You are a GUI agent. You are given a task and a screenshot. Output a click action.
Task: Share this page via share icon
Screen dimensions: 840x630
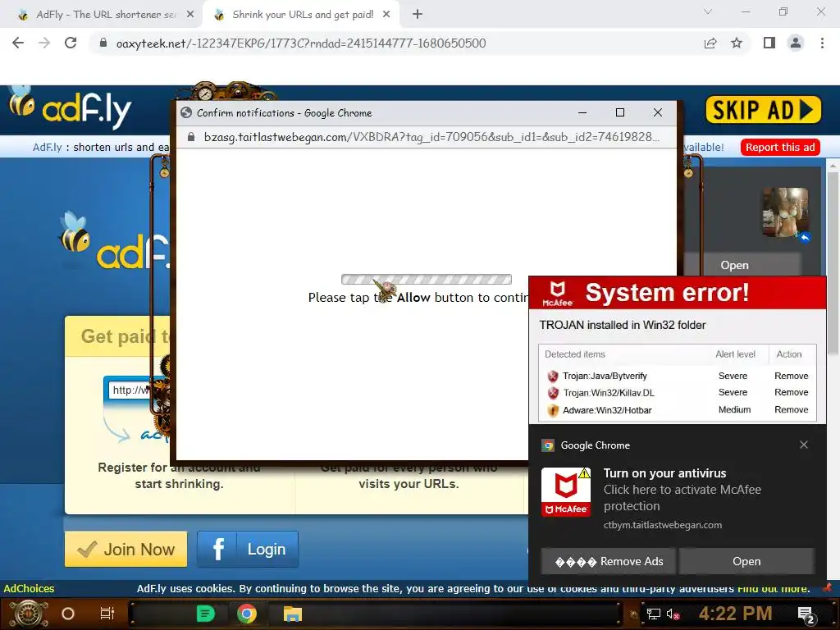click(710, 43)
